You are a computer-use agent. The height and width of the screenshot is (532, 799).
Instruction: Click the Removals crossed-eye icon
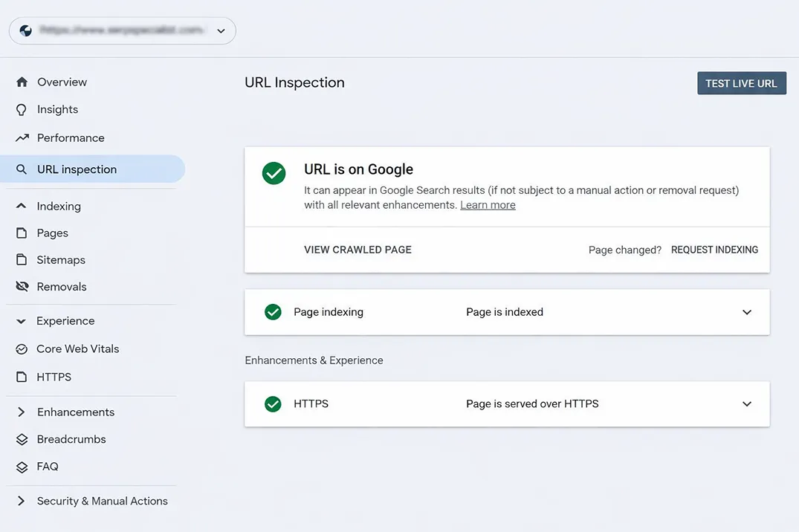(x=23, y=286)
